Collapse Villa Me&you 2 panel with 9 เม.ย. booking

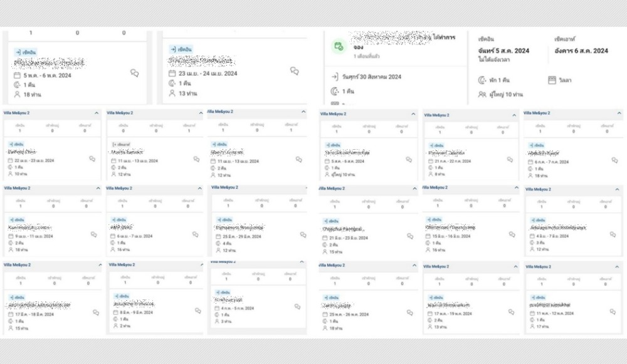click(x=98, y=188)
